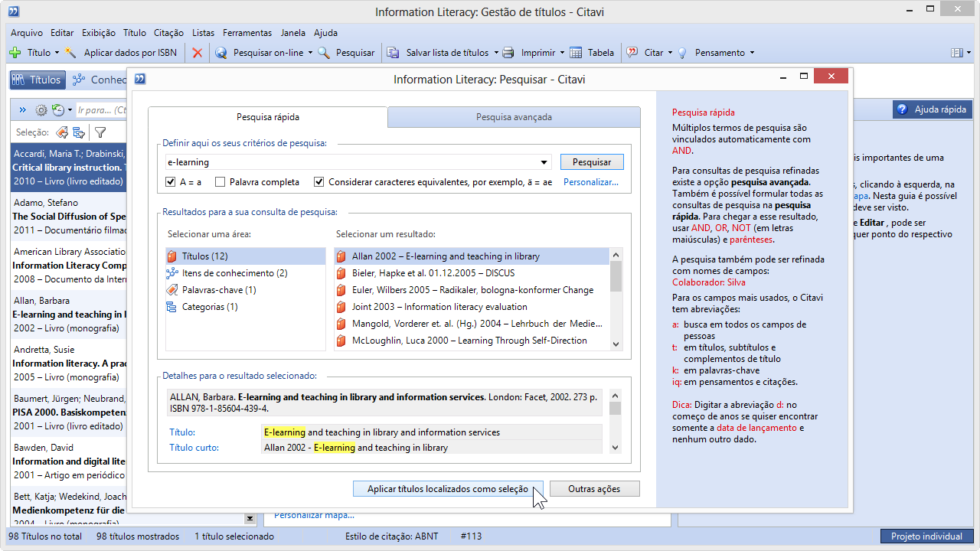Click the Ir para... field
The width and height of the screenshot is (980, 551).
[101, 110]
